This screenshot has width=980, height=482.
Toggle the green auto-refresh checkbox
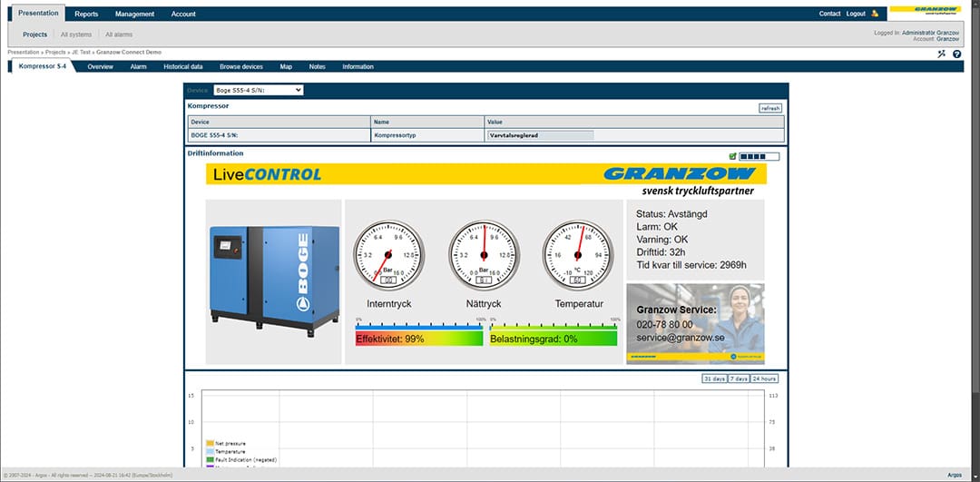(x=732, y=156)
